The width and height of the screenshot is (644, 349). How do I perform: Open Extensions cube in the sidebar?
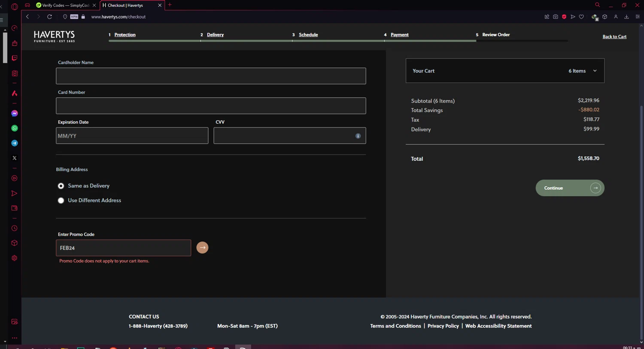[15, 243]
